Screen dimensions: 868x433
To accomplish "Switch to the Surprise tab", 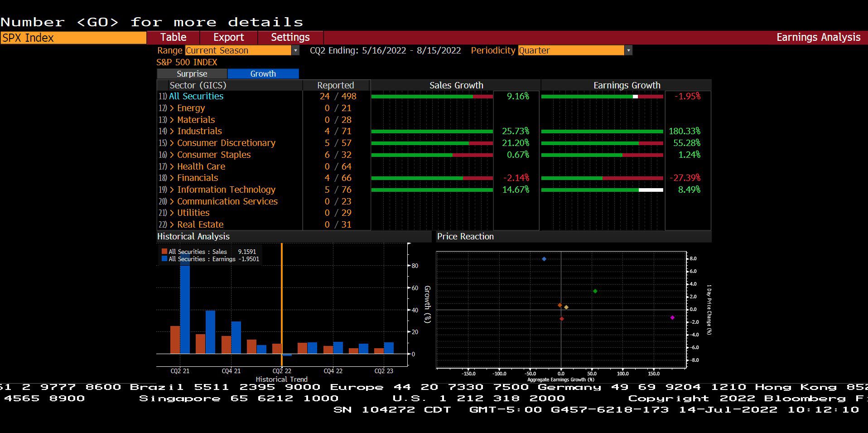I will [192, 74].
